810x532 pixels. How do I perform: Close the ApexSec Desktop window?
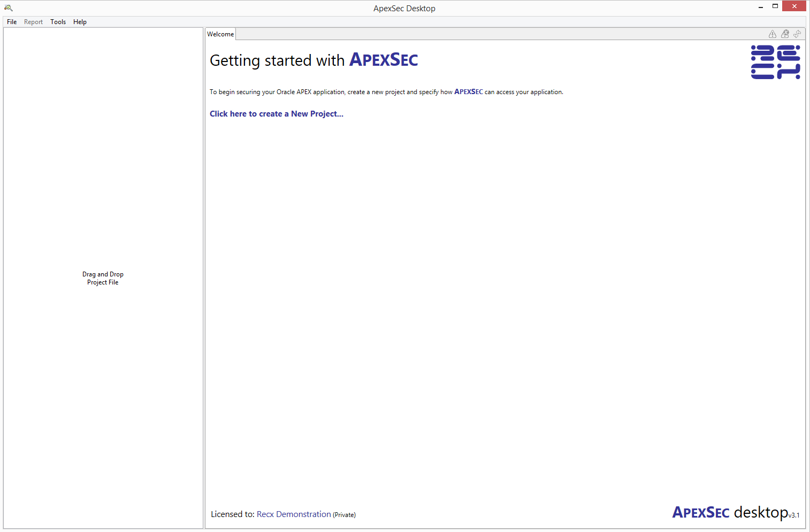point(794,6)
